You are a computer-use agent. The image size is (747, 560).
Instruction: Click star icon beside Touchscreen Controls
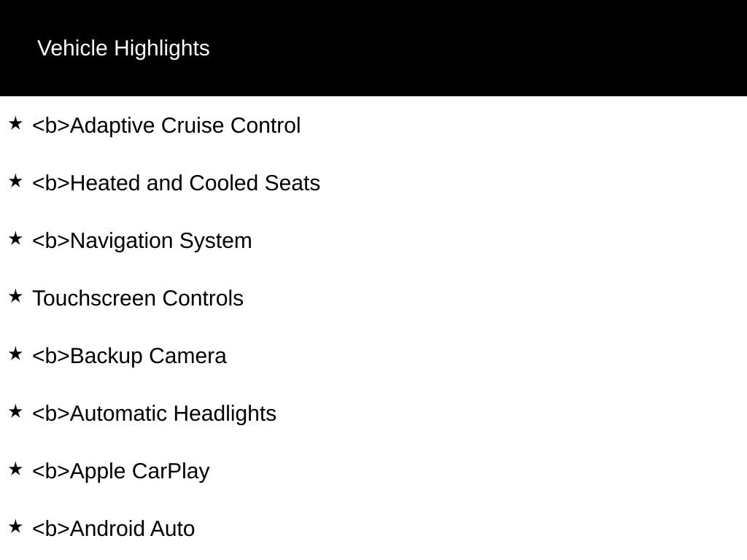tap(15, 296)
